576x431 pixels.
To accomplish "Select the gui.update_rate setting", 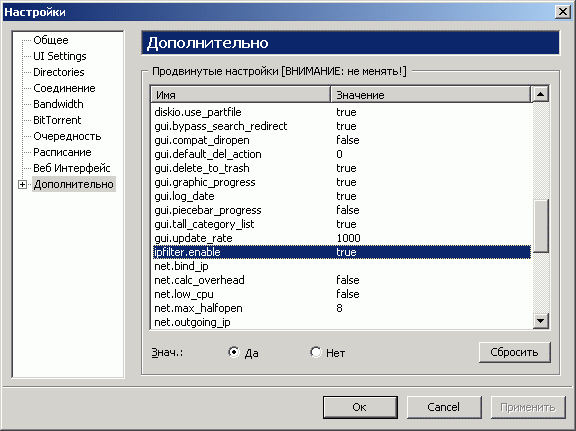I will (342, 238).
